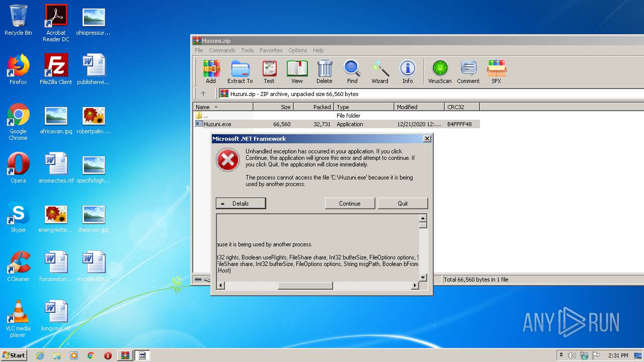Show hidden system tray icons arrow
644x362 pixels.
coord(561,355)
